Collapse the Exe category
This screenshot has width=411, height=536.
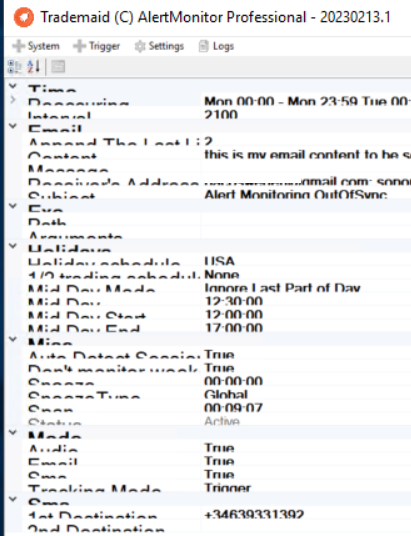(x=13, y=206)
